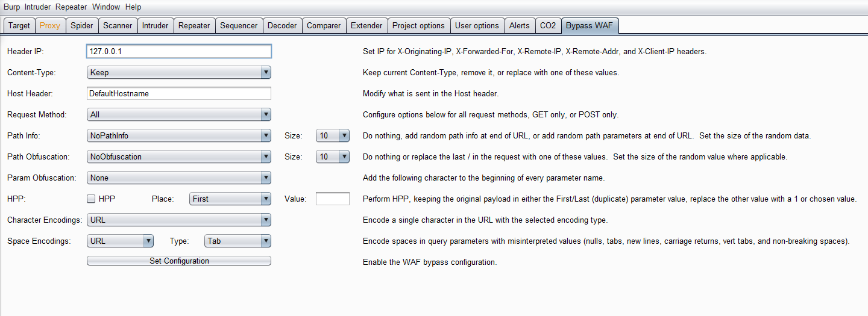Switch to the Spider tab
Screen dimensions: 868x316
coord(82,25)
